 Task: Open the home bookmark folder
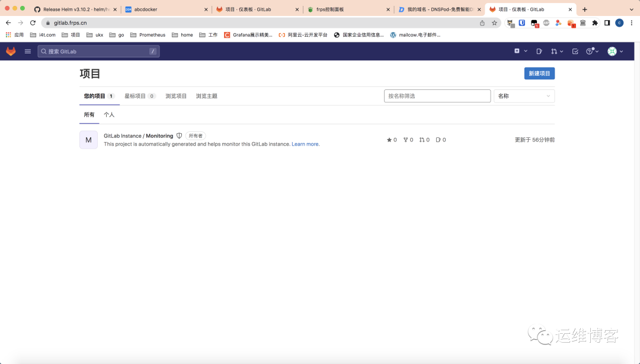(x=183, y=35)
